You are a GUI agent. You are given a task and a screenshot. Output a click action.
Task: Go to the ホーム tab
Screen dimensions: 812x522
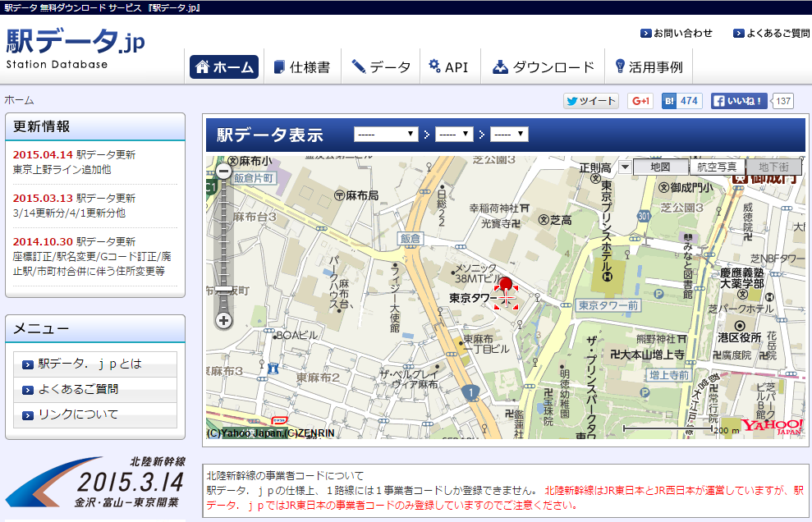224,66
